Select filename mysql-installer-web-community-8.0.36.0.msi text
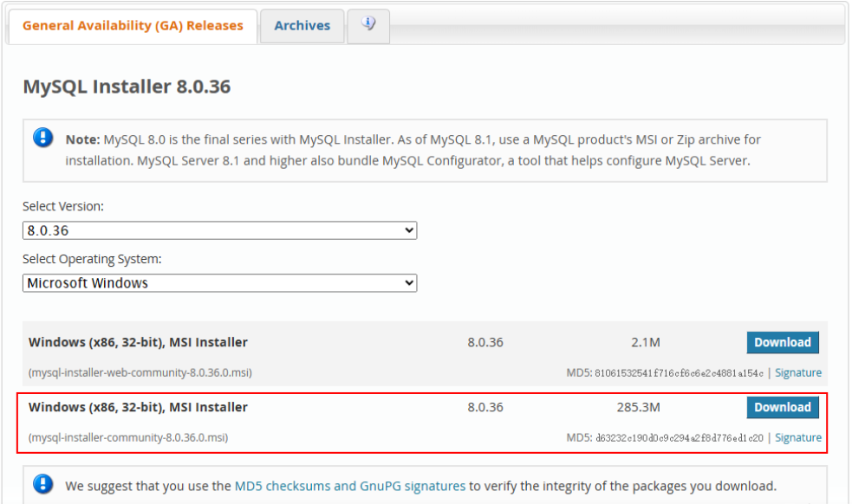Image resolution: width=852 pixels, height=504 pixels. pyautogui.click(x=140, y=372)
